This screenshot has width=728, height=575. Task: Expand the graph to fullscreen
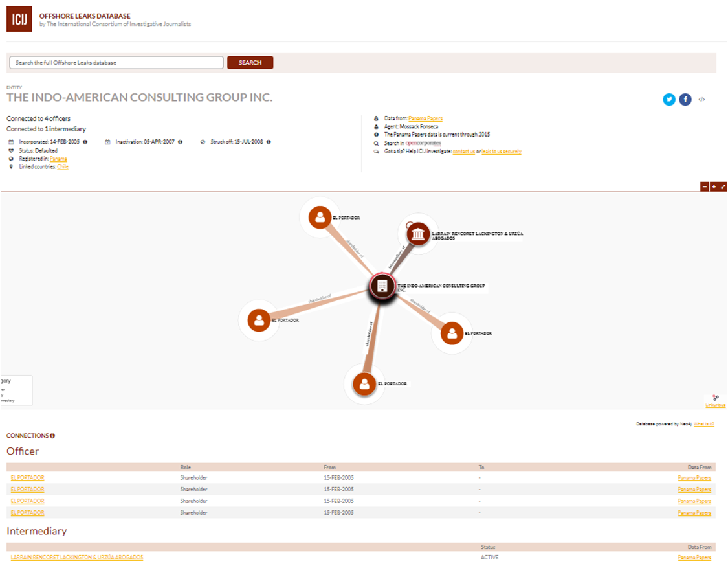723,186
